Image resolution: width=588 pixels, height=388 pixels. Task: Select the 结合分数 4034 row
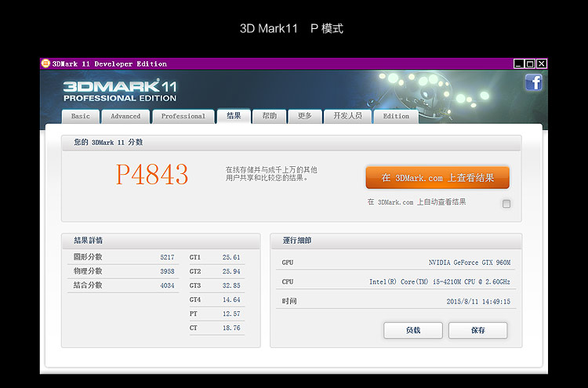click(x=123, y=285)
